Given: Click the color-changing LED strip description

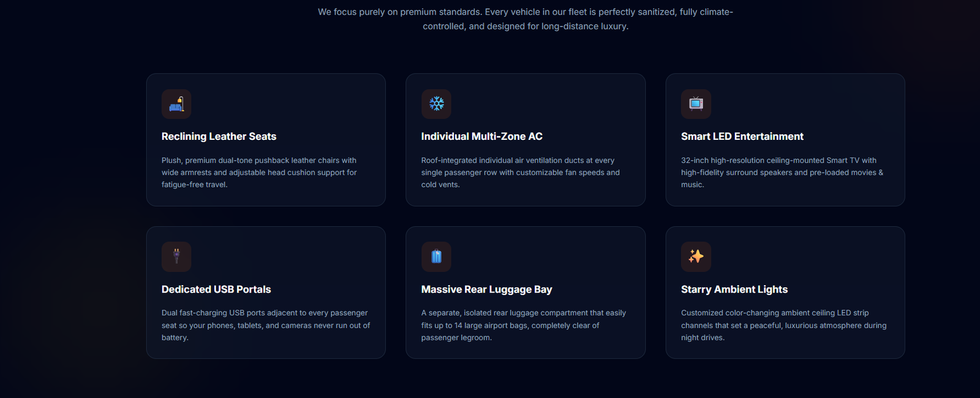Looking at the screenshot, I should pyautogui.click(x=784, y=325).
